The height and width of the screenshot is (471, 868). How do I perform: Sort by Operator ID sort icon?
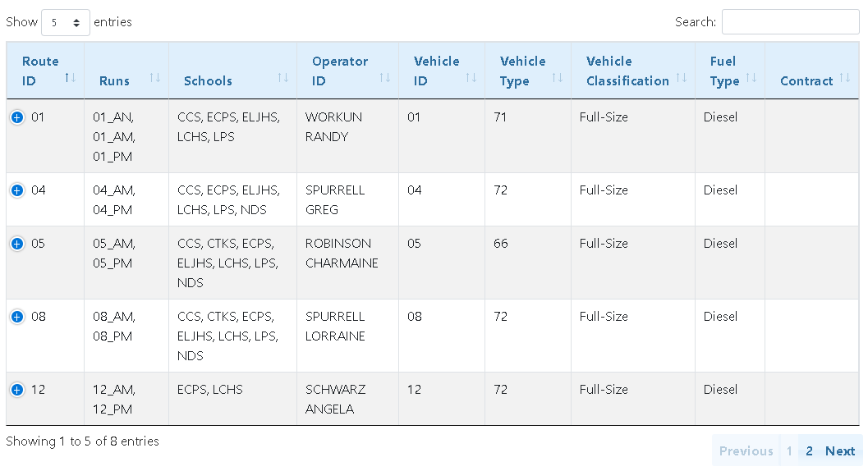384,78
